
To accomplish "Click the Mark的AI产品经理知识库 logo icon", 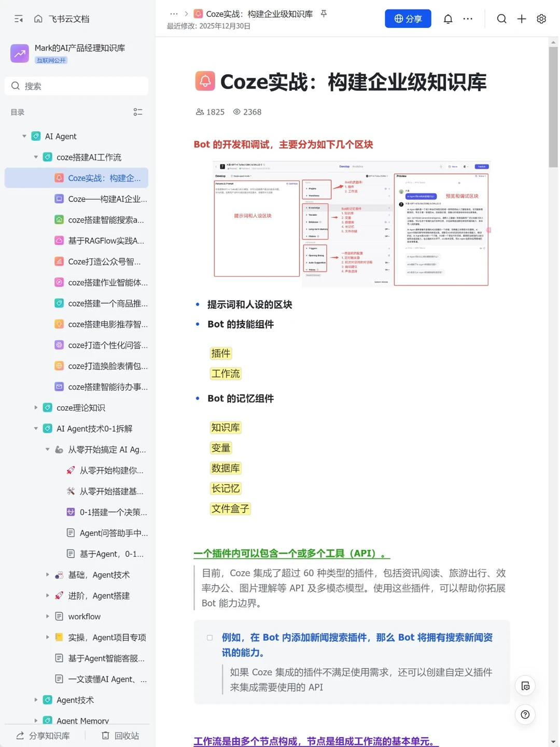I will 20,53.
